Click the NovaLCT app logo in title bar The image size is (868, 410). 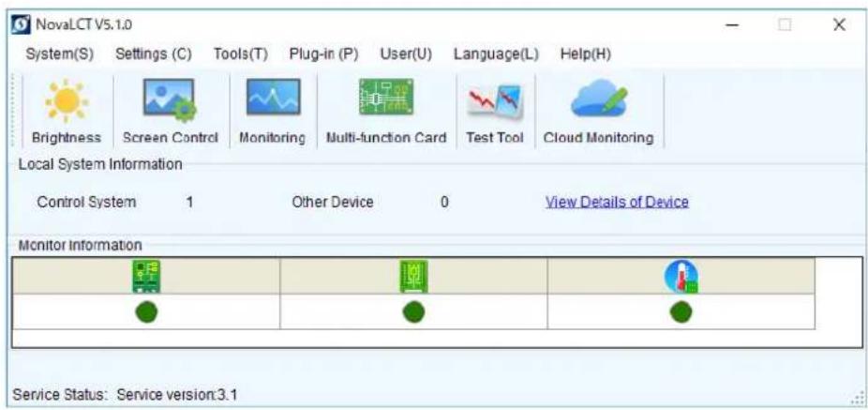pyautogui.click(x=21, y=25)
